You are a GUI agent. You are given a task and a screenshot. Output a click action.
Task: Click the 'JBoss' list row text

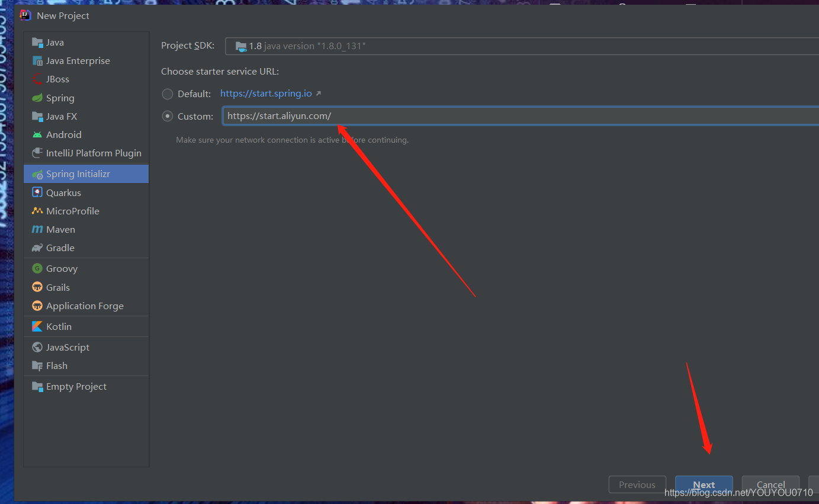58,79
